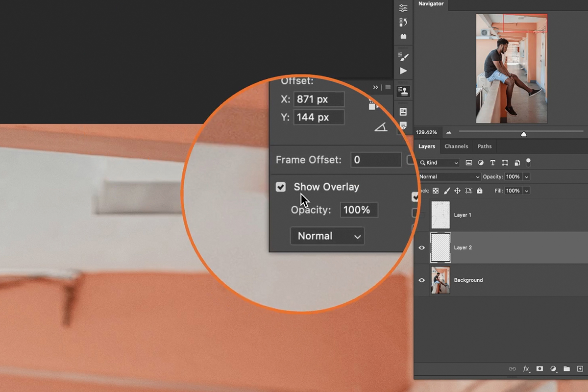This screenshot has width=588, height=392.
Task: Open the layer Opacity slider arrow
Action: [x=527, y=177]
